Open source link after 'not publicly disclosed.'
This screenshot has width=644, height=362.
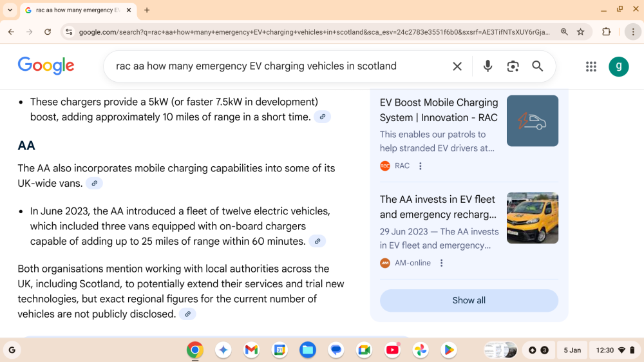point(187,314)
